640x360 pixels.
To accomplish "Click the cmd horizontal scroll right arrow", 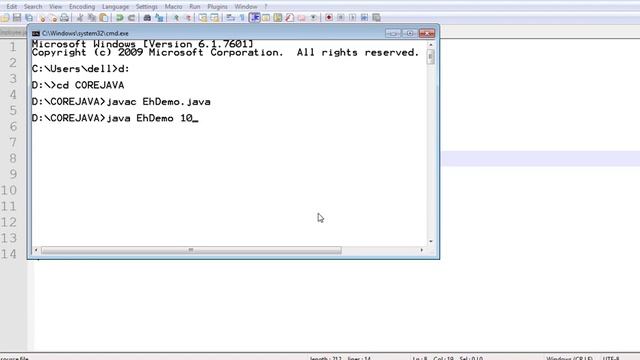I will (x=422, y=250).
